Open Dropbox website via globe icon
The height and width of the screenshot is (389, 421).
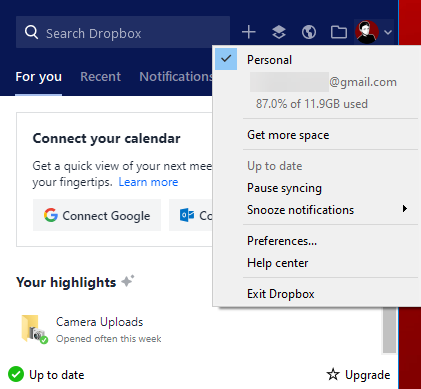(309, 32)
